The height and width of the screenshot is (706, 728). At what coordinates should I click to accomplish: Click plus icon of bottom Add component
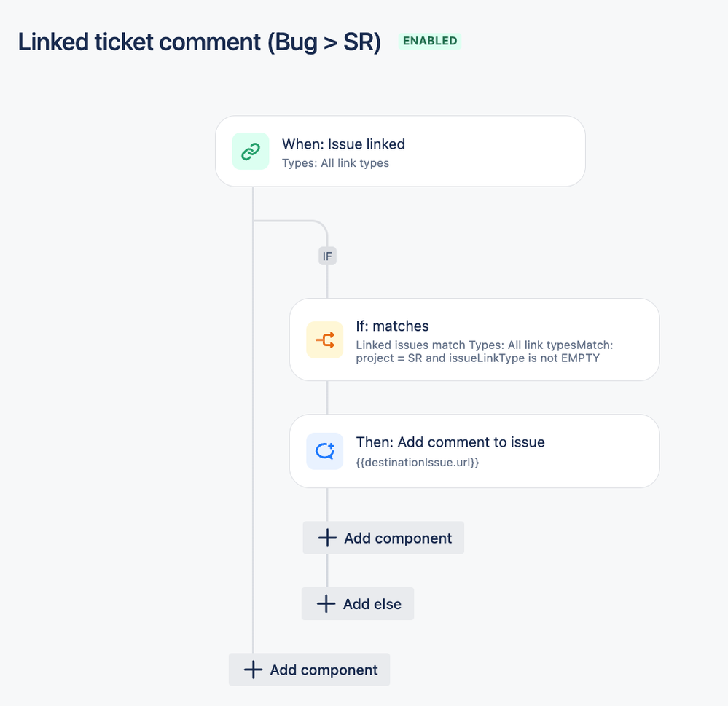[x=253, y=670]
